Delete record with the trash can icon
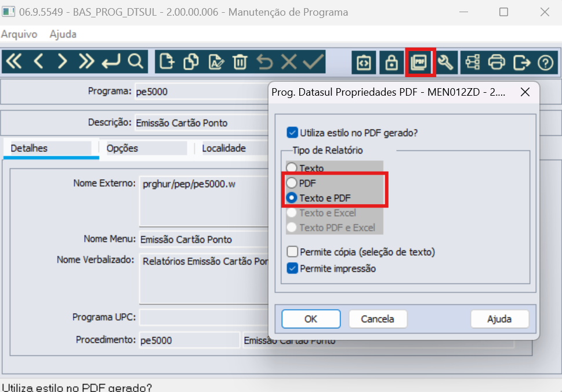 pos(240,61)
